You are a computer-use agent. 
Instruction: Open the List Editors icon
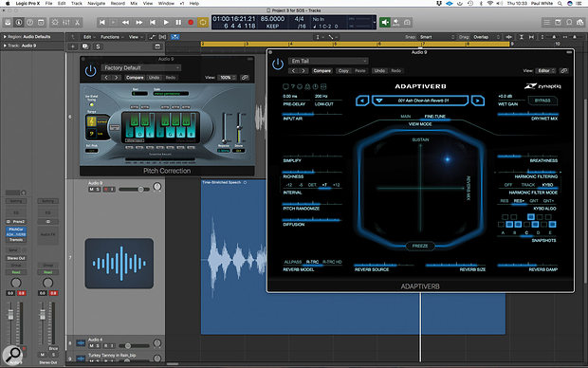pyautogui.click(x=547, y=23)
